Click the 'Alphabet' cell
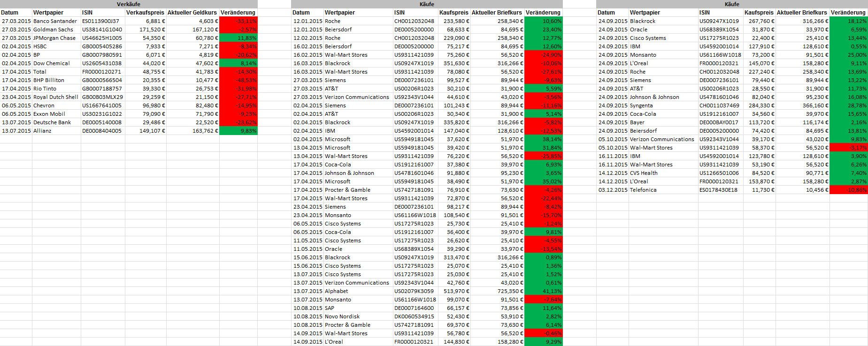The width and height of the screenshot is (868, 346). [358, 291]
